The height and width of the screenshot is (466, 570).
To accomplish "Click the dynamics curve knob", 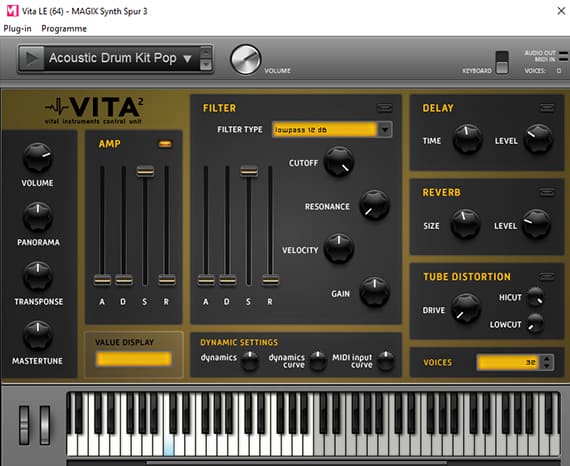I will (318, 360).
